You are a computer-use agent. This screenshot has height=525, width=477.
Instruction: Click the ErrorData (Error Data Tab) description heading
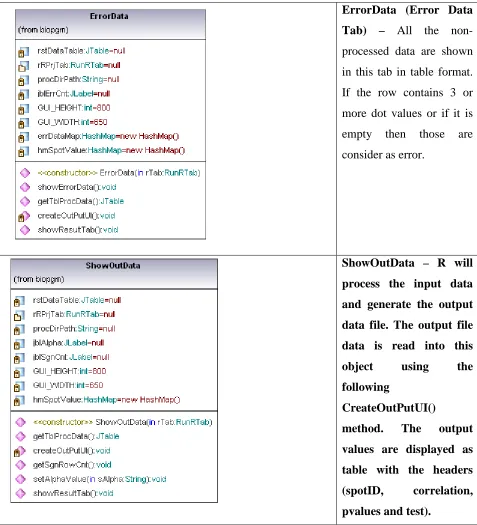coord(407,20)
